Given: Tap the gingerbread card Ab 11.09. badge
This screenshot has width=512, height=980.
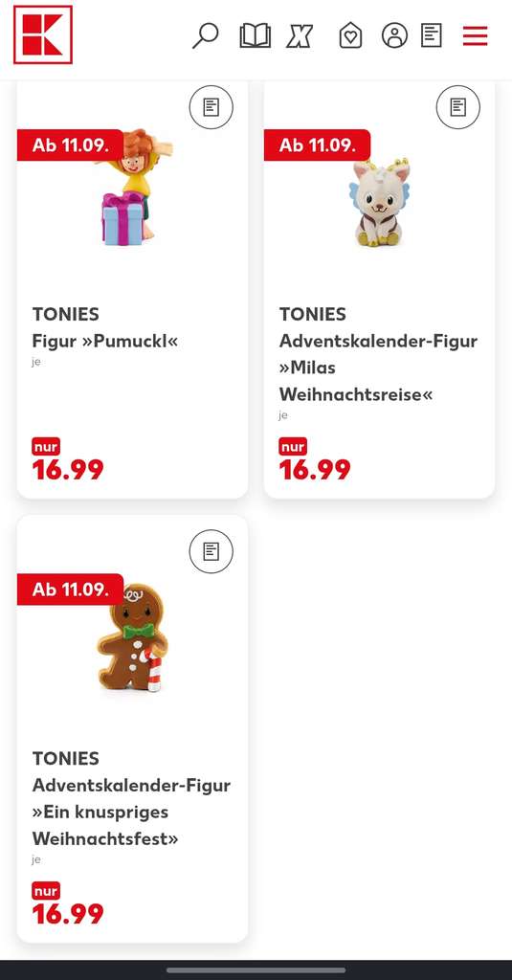Looking at the screenshot, I should 70,590.
